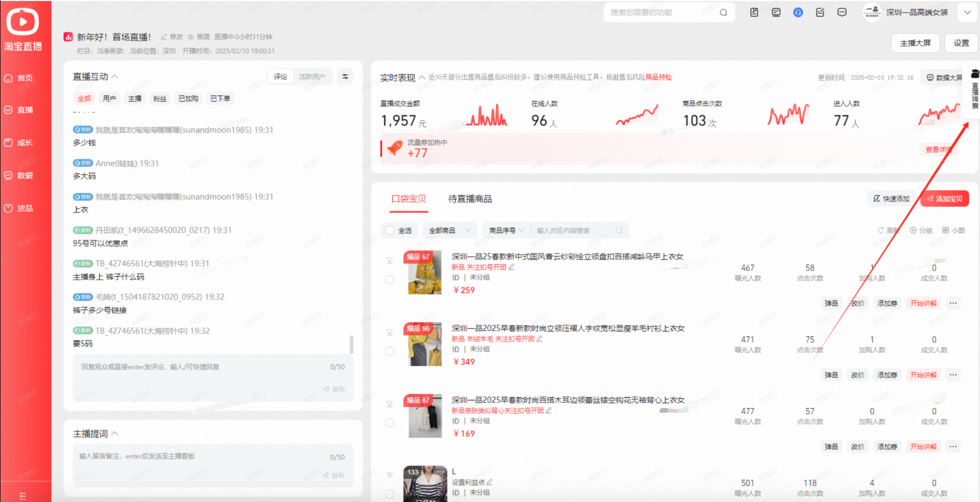
Task: Click the 画面 eye preview link
Action: [198, 37]
